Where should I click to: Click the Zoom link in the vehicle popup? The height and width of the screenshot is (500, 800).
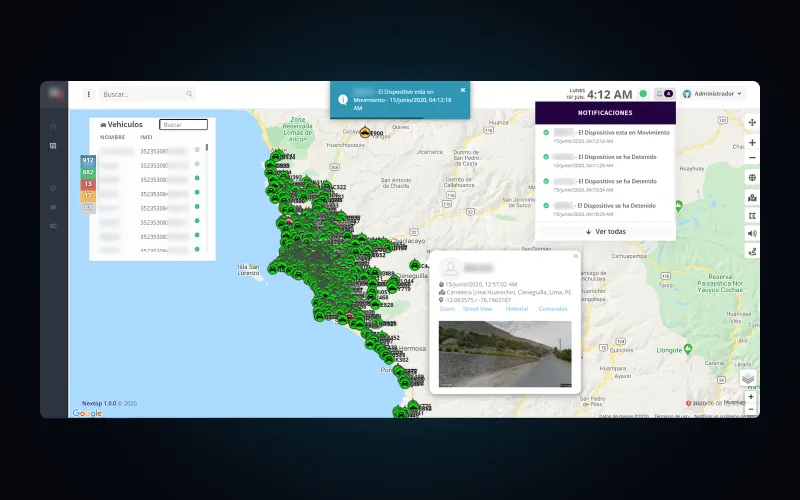click(447, 309)
